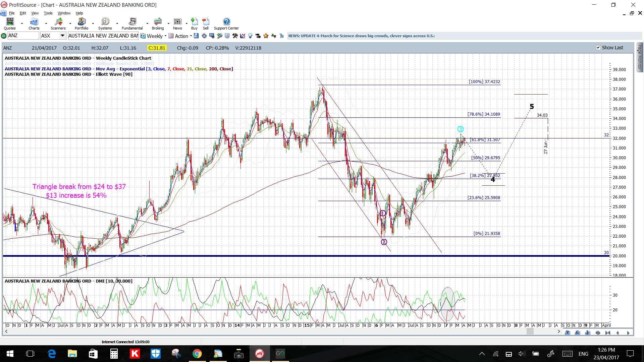Click the line chart indicator icon
The width and height of the screenshot is (644, 362).
pyautogui.click(x=243, y=36)
